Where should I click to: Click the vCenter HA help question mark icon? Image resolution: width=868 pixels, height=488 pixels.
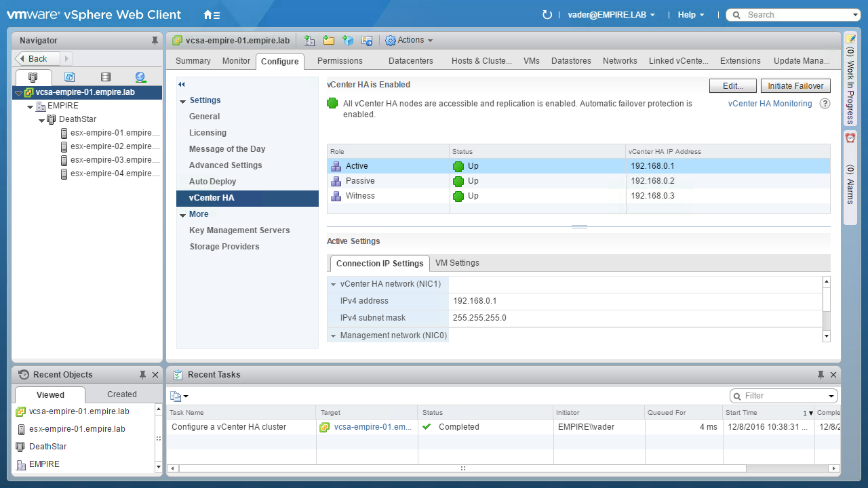pyautogui.click(x=825, y=104)
